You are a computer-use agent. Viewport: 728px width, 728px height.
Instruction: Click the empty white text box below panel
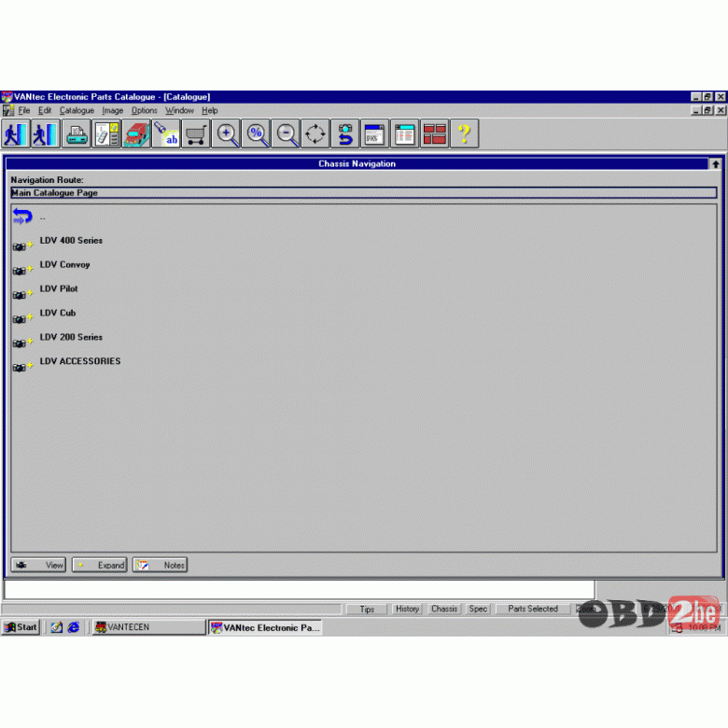299,590
